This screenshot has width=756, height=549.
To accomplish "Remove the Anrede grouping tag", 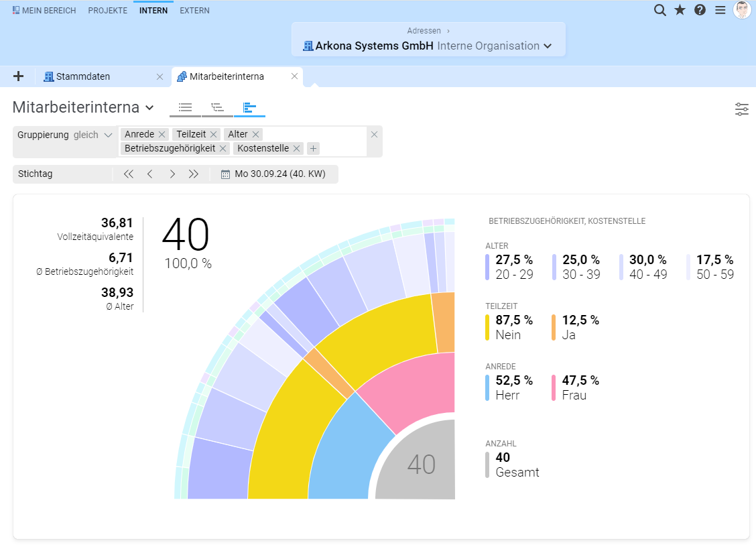I will [x=162, y=135].
